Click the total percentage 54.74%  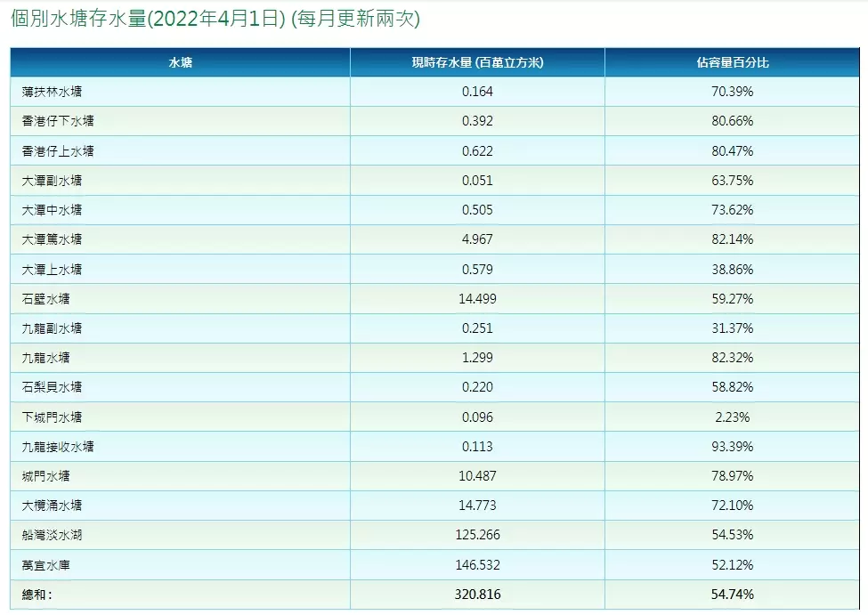pyautogui.click(x=733, y=594)
